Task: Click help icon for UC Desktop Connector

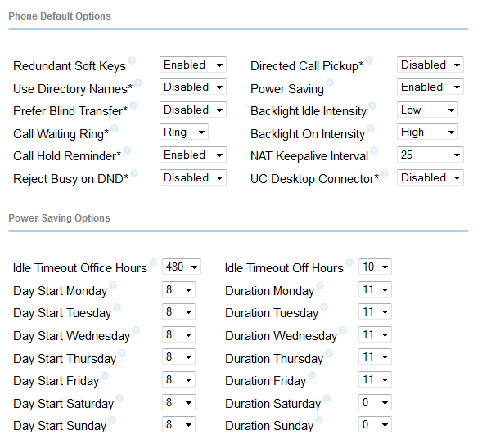Action: (x=385, y=173)
